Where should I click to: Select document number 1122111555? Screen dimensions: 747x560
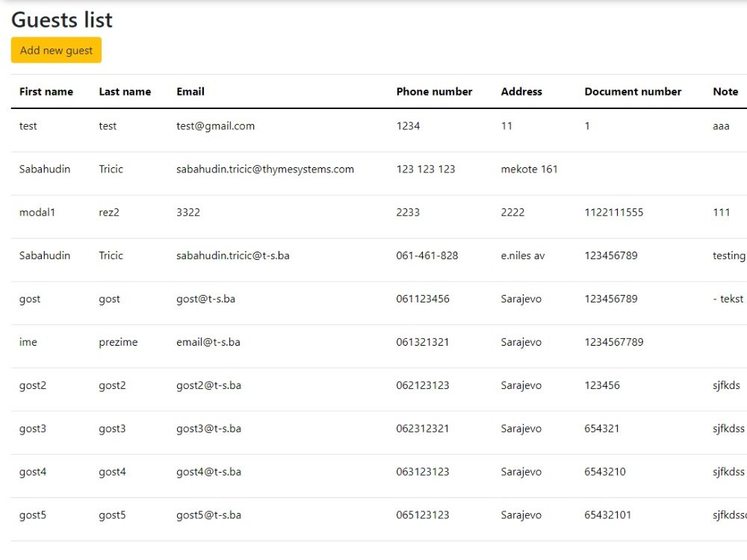point(613,212)
